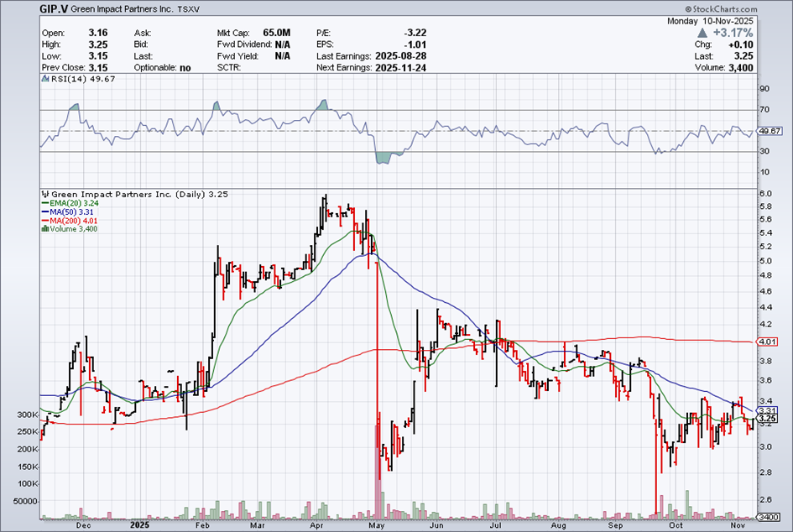This screenshot has width=793, height=532.
Task: Click the Next Earnings date 2025-11-24
Action: (x=401, y=68)
